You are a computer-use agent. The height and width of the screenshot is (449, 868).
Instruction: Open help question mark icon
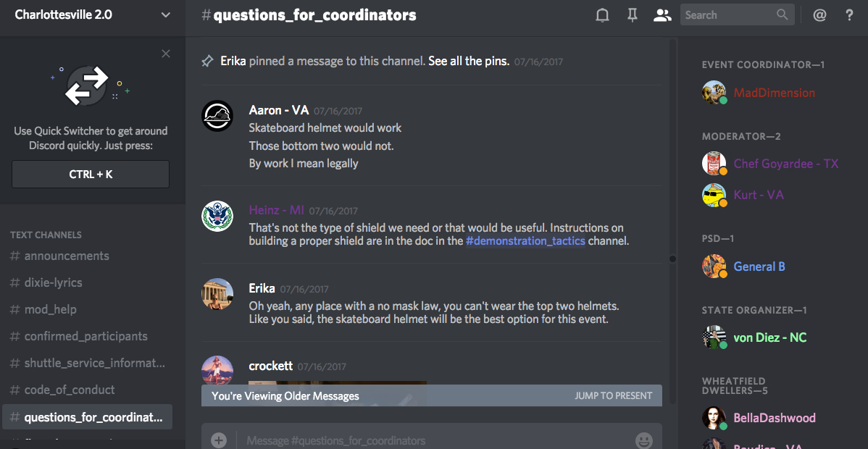pos(850,15)
